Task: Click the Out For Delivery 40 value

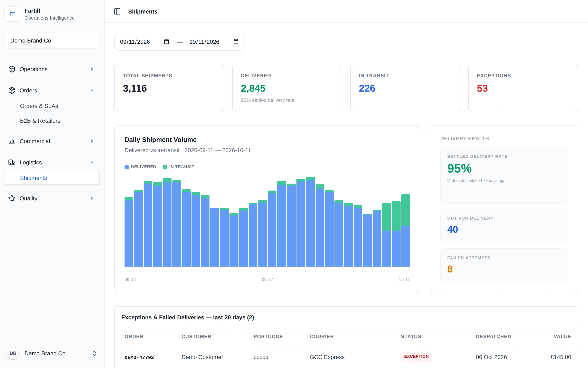Action: pos(452,229)
